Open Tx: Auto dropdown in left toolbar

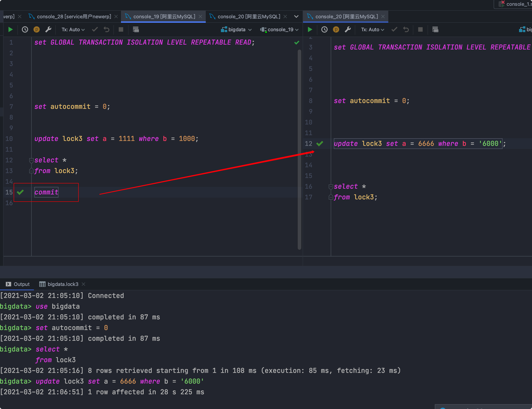[x=73, y=29]
